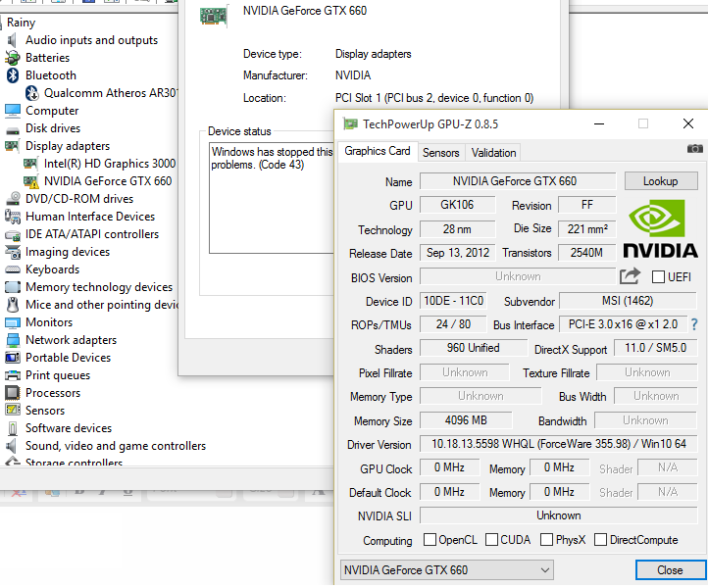
Task: Click the BIOS export share icon in GPU-Z
Action: pyautogui.click(x=630, y=276)
